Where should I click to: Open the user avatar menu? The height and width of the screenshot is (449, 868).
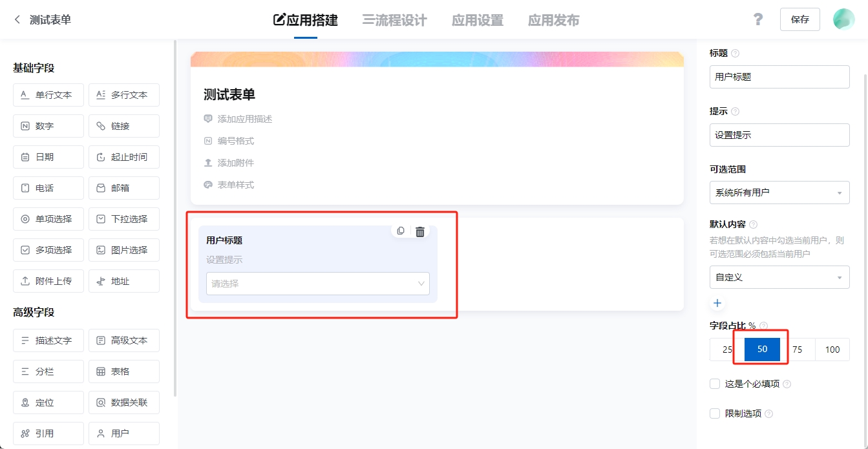point(843,19)
